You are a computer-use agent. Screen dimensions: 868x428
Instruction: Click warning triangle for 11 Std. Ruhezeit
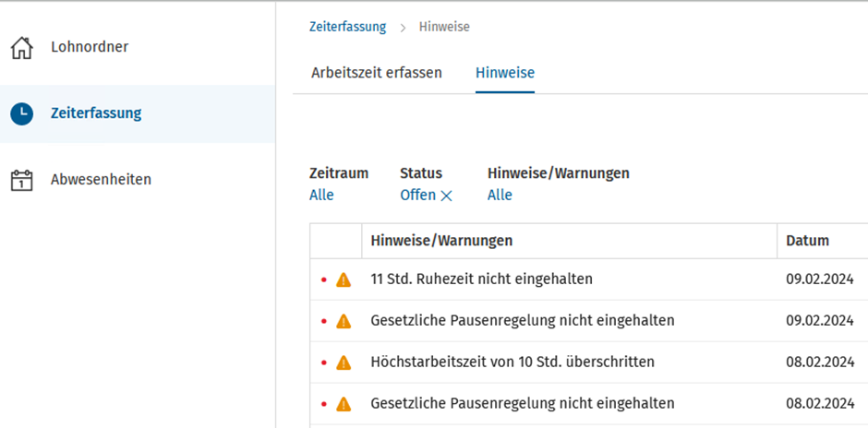[x=344, y=279]
